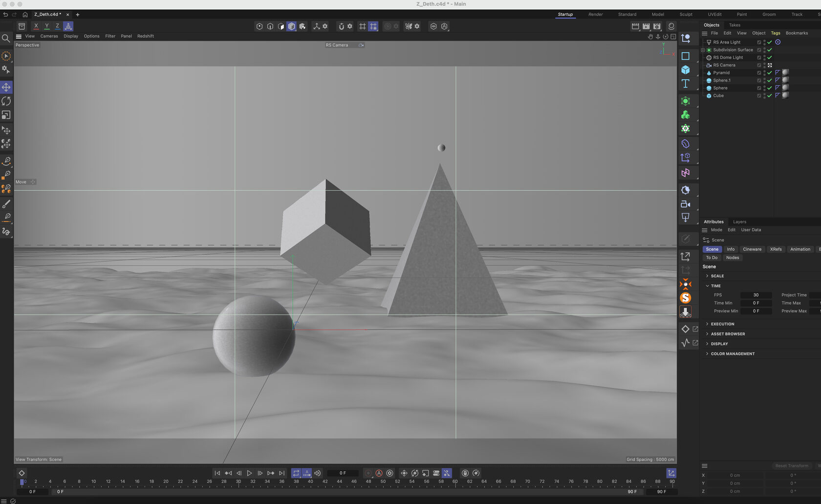821x504 pixels.
Task: Select the Mirror tool icon in the top toolbar
Action: 408,26
